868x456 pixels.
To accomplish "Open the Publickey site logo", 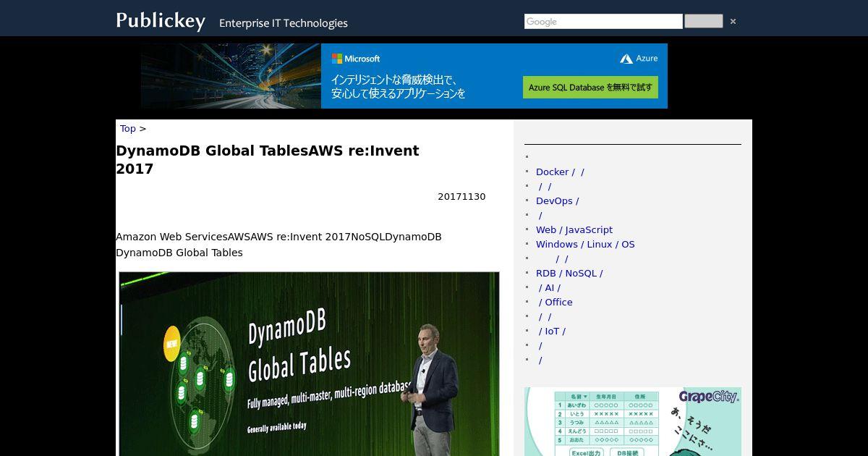I will (x=161, y=20).
